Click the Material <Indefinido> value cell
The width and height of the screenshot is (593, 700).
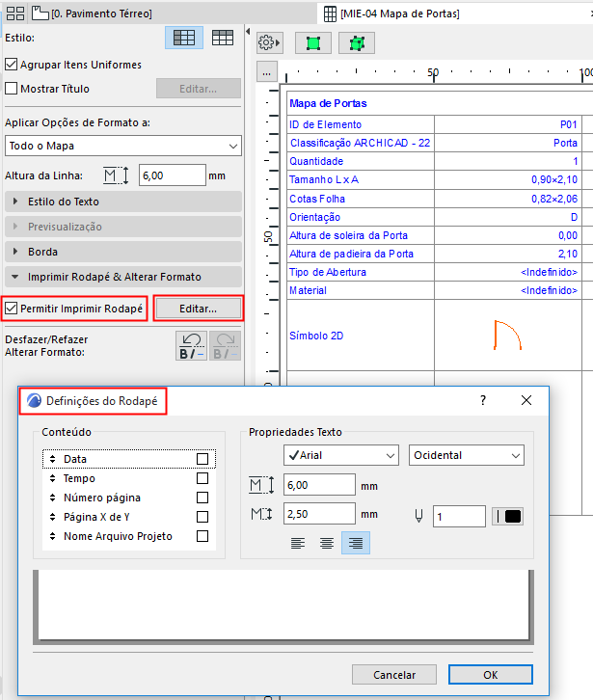click(x=508, y=290)
